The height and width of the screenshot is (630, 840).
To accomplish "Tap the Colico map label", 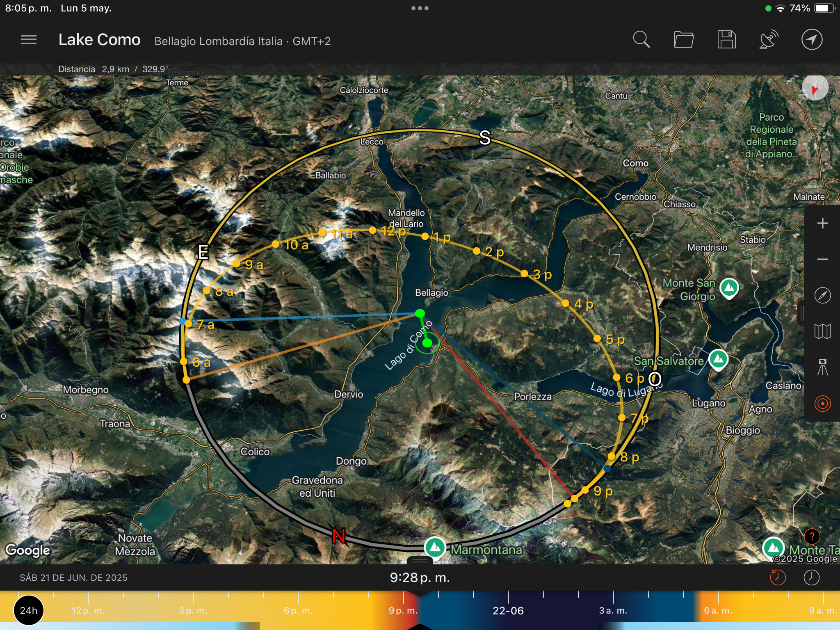I will [255, 451].
